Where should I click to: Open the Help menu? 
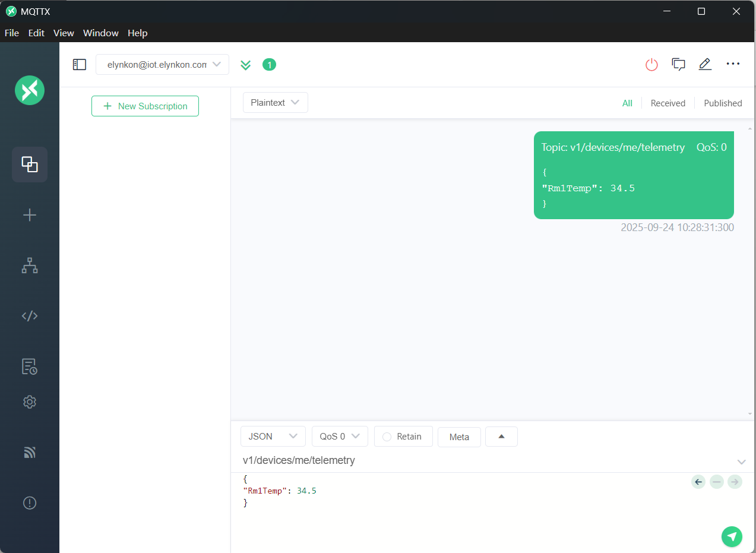tap(138, 33)
